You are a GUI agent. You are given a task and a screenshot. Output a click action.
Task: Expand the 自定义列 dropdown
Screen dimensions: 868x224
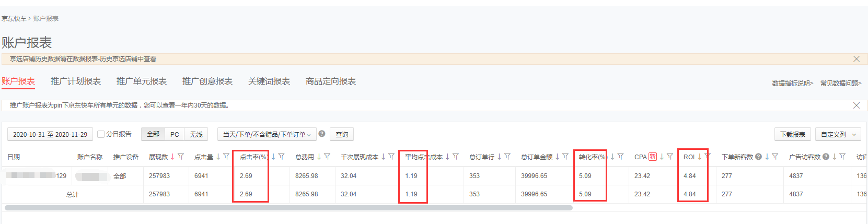coord(838,134)
